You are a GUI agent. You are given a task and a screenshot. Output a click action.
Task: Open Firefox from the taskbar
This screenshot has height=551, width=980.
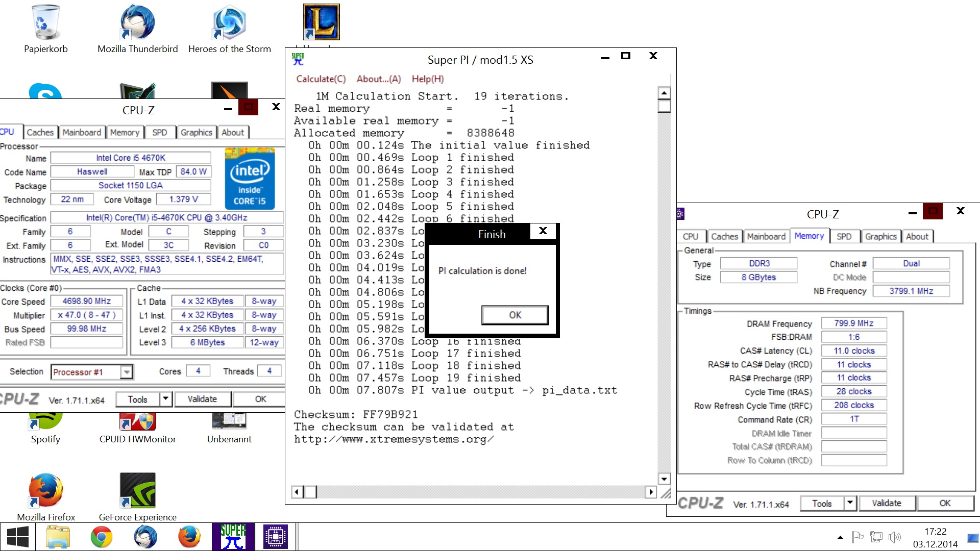tap(189, 537)
